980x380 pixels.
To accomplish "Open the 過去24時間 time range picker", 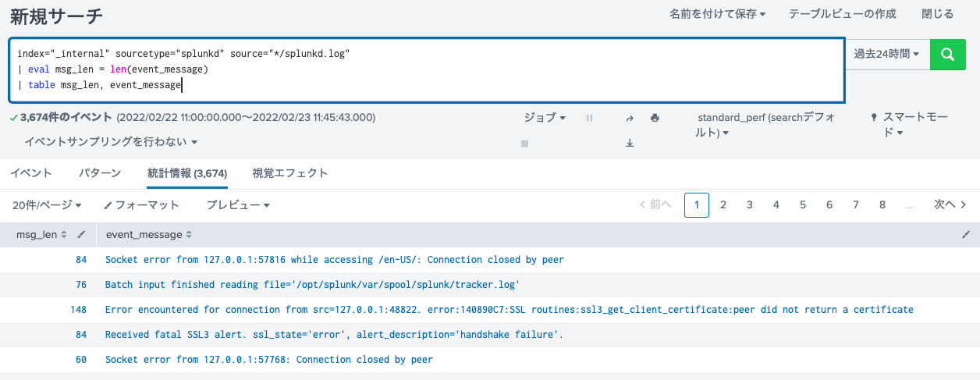I will 886,55.
